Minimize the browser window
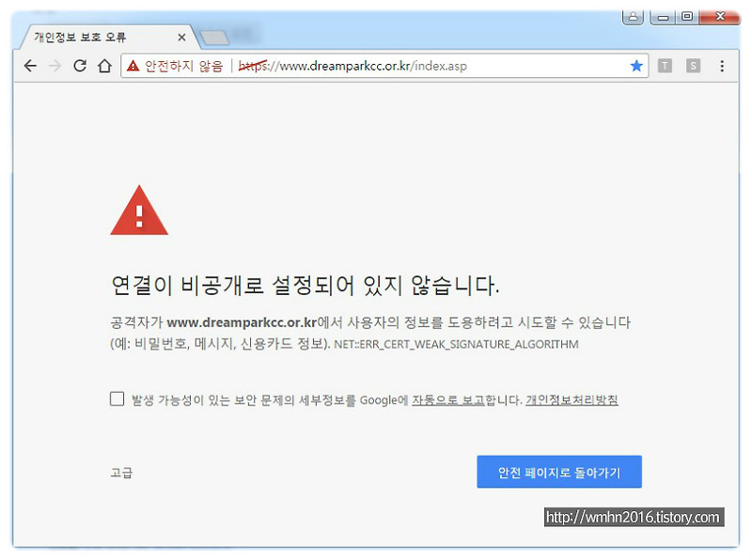 pyautogui.click(x=663, y=17)
